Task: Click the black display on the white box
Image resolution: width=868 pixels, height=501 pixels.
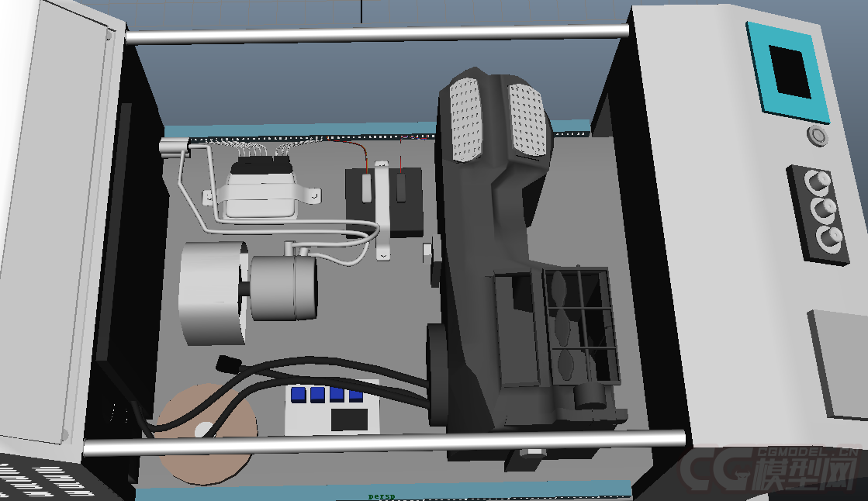Action: pos(348,420)
